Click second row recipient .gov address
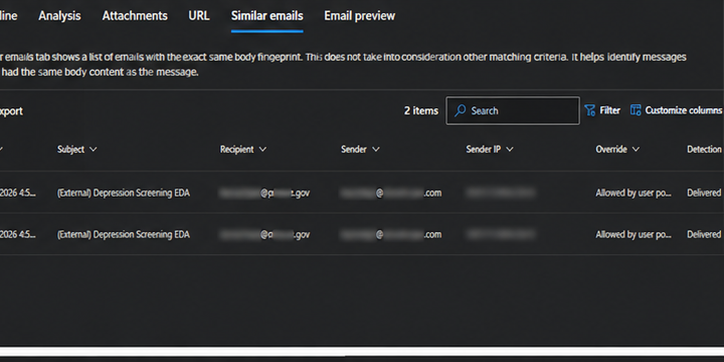The image size is (724, 362). [x=265, y=235]
